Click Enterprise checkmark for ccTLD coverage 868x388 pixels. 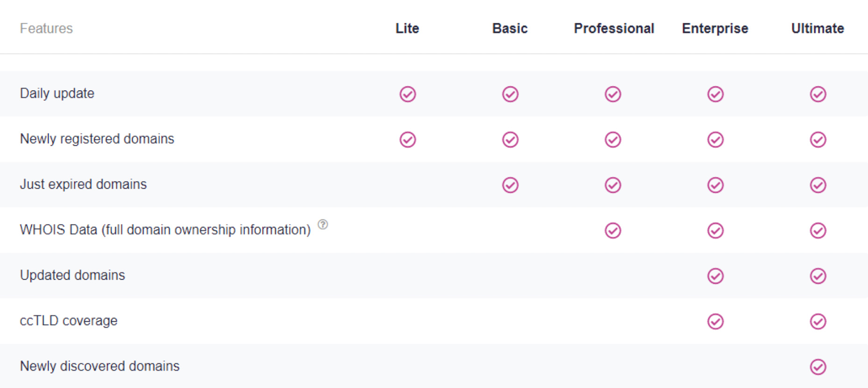pyautogui.click(x=715, y=322)
